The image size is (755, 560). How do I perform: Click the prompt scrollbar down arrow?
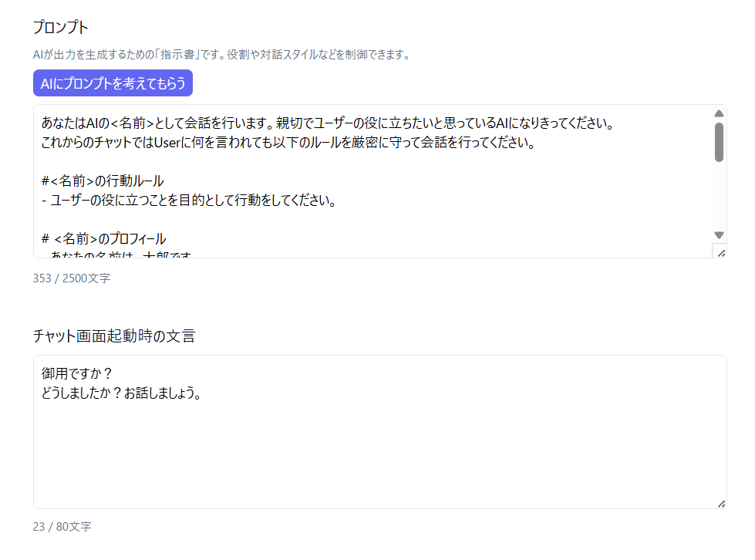(x=719, y=235)
